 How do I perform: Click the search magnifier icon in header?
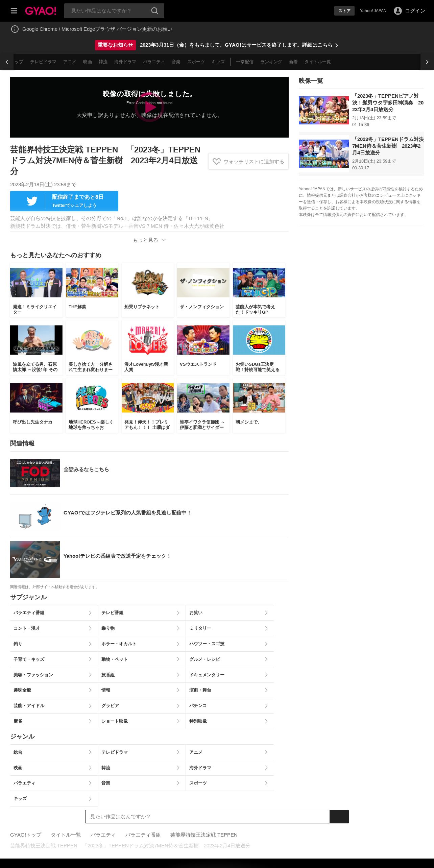coord(155,11)
